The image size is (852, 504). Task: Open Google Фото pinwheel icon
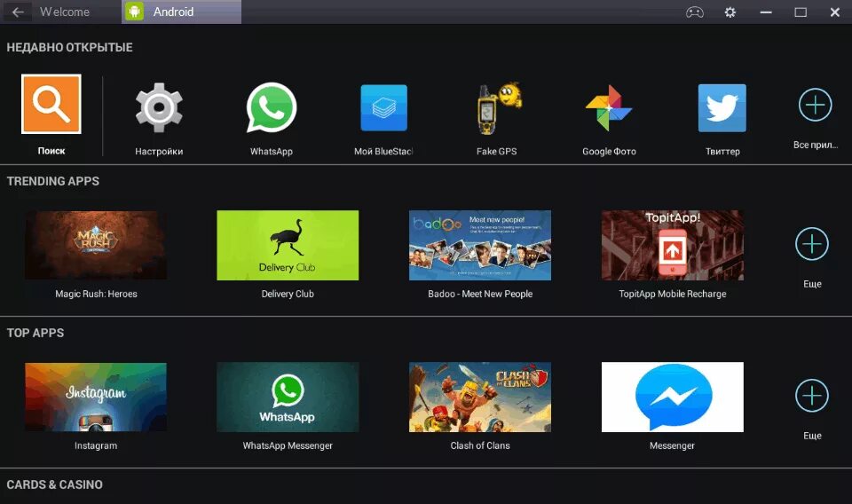click(609, 107)
